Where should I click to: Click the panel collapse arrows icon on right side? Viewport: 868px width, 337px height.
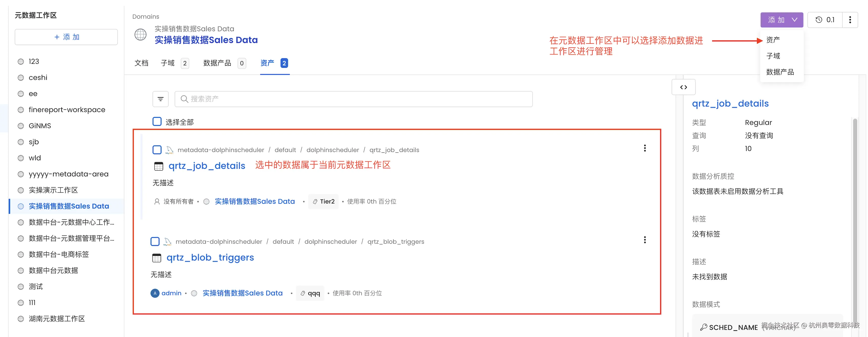(684, 87)
